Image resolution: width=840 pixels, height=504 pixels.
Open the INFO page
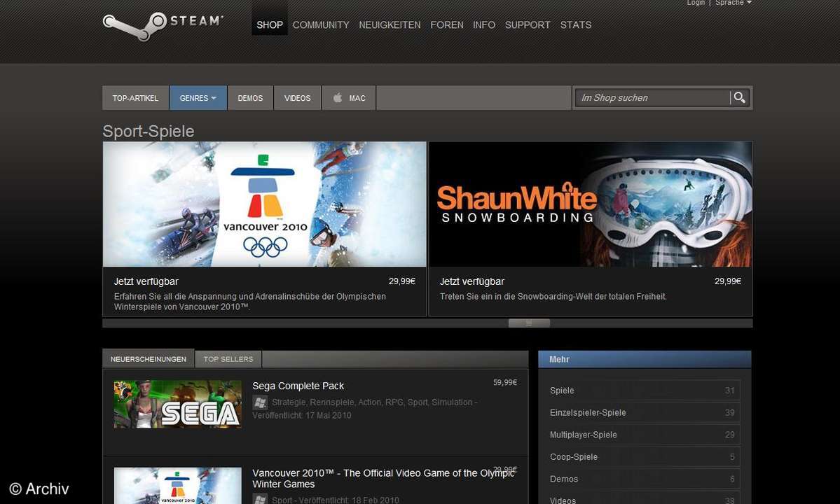(483, 24)
